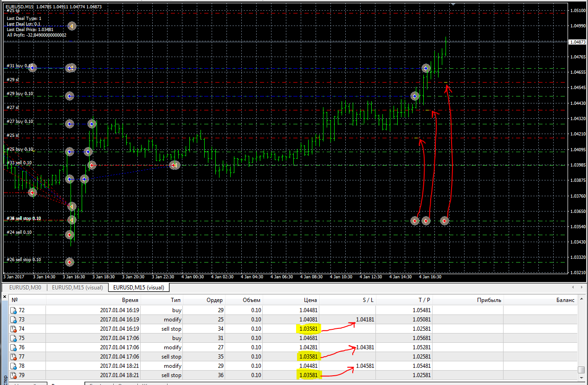Click the modify icon in row 76
This screenshot has height=385, width=588.
point(13,347)
